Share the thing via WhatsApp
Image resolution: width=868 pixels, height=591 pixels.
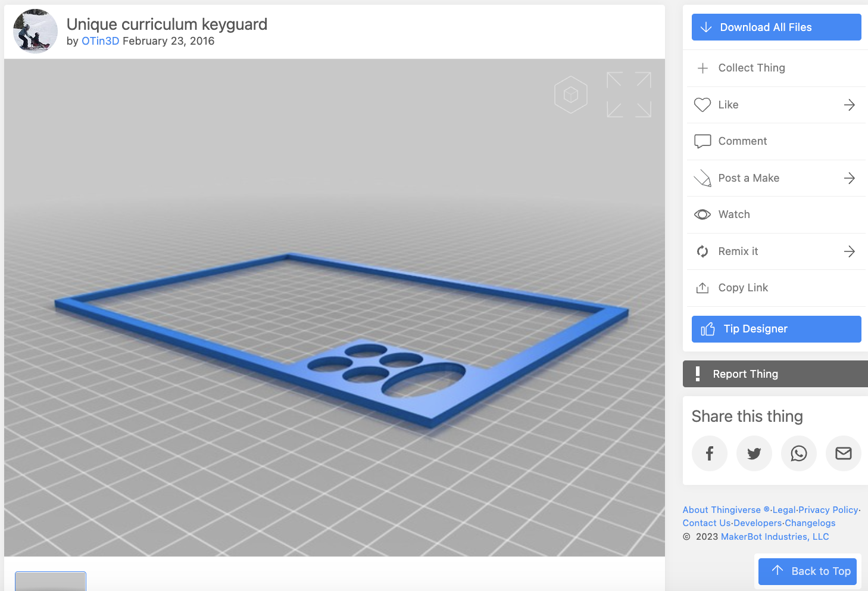798,453
